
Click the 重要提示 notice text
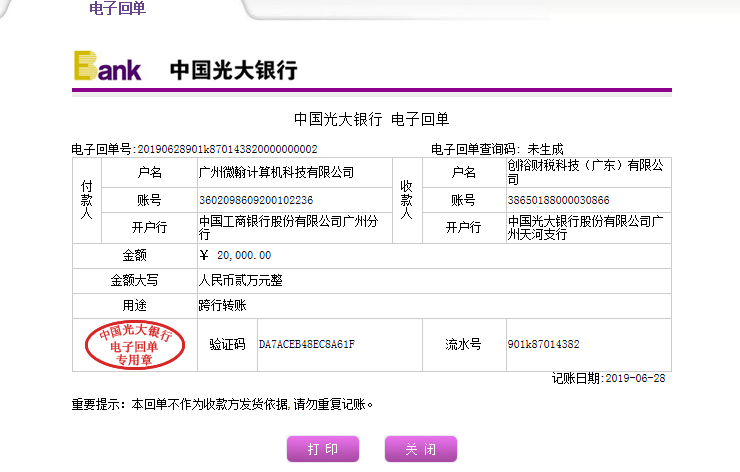click(222, 405)
